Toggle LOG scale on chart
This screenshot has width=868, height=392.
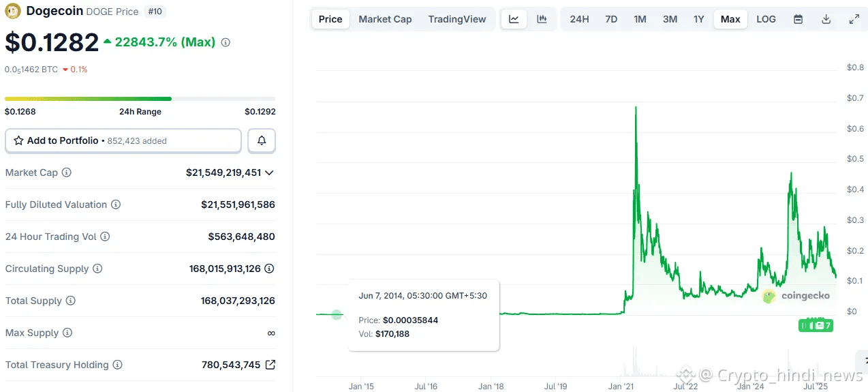pos(766,19)
